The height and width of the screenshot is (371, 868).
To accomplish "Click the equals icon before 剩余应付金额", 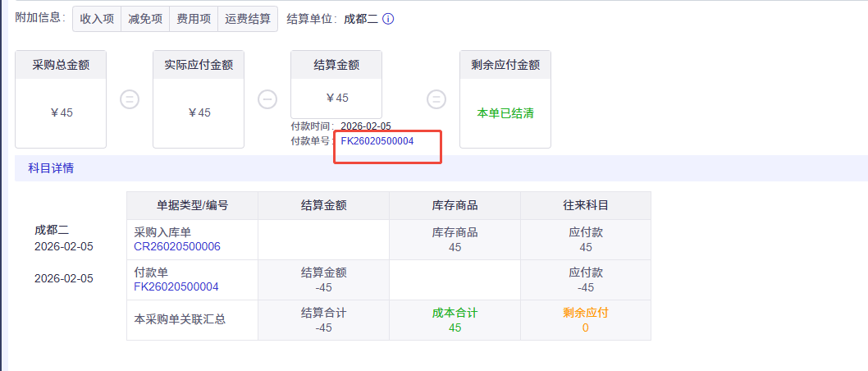I will click(x=436, y=99).
